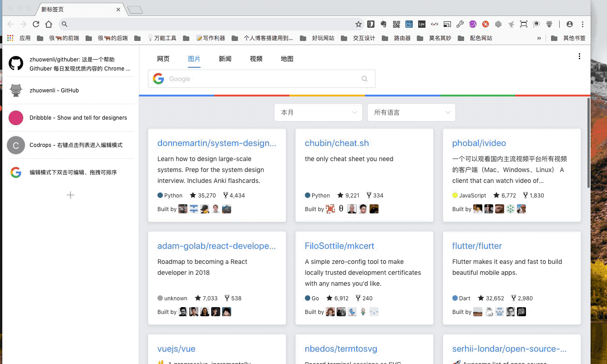Viewport: 607px width, 364px height.
Task: Open the wrench tool extension
Action: [x=460, y=24]
